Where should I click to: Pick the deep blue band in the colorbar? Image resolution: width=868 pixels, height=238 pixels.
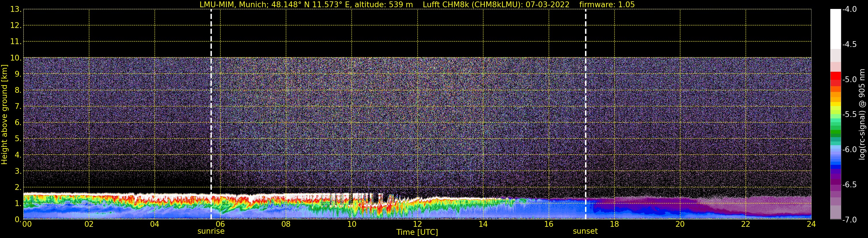[835, 167]
